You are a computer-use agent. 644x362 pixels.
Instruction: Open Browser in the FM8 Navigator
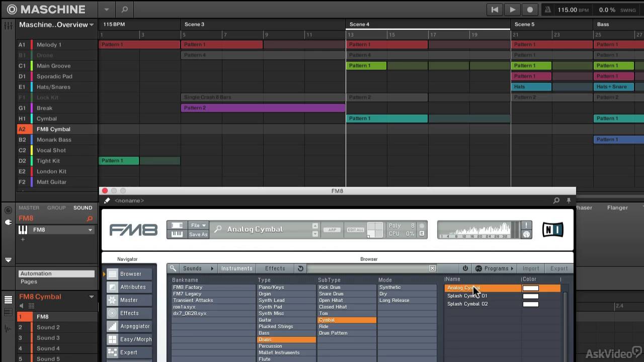point(129,274)
